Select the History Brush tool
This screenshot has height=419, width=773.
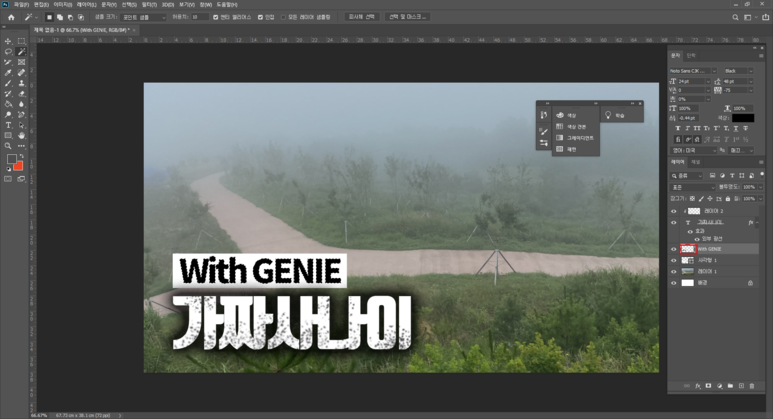pos(8,94)
